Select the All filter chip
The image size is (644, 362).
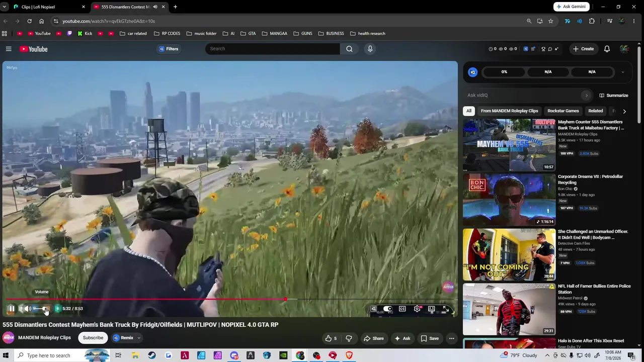(x=469, y=111)
